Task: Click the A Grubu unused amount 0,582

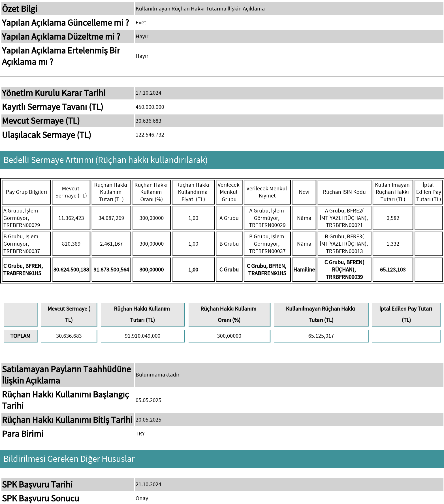Action: [393, 218]
